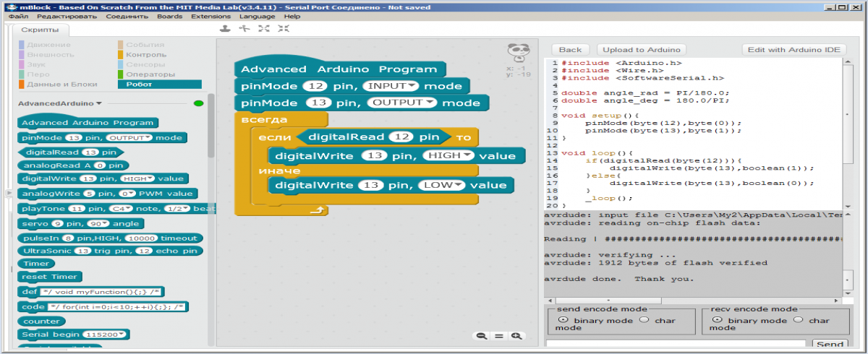868x354 pixels.
Task: Click the palette pulseIn block
Action: click(x=110, y=238)
